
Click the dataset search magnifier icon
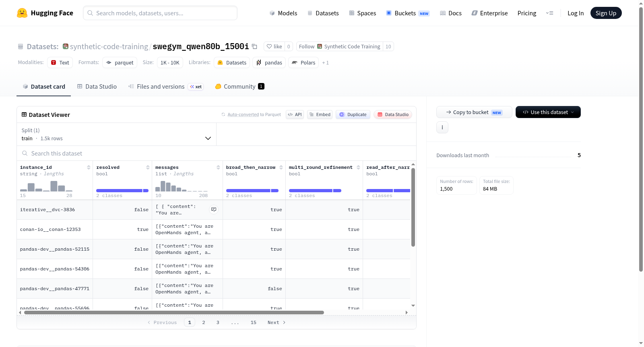click(x=25, y=153)
